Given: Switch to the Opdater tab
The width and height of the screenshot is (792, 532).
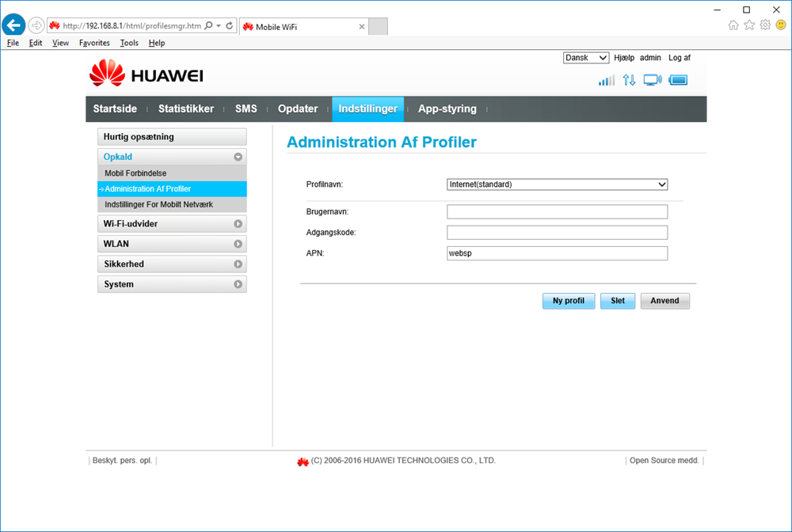Looking at the screenshot, I should click(x=298, y=109).
